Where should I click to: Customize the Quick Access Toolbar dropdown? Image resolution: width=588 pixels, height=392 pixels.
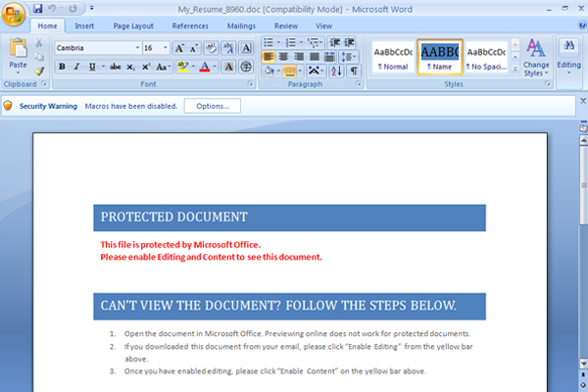point(92,8)
